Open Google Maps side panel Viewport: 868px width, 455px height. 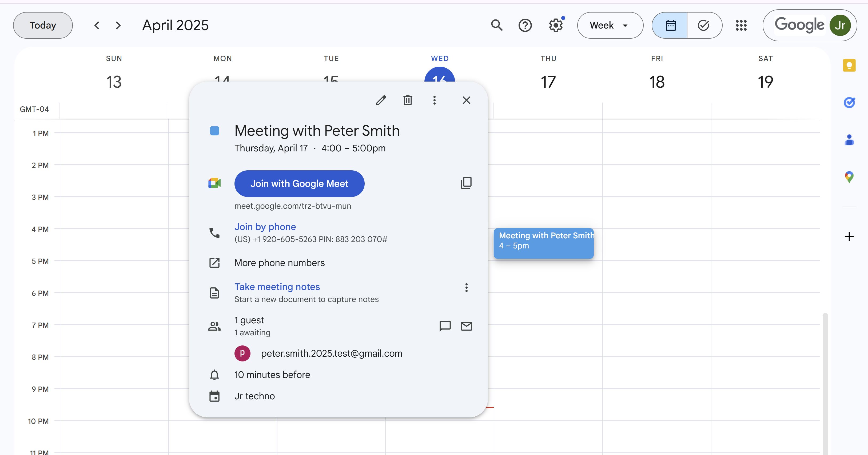[x=849, y=177]
